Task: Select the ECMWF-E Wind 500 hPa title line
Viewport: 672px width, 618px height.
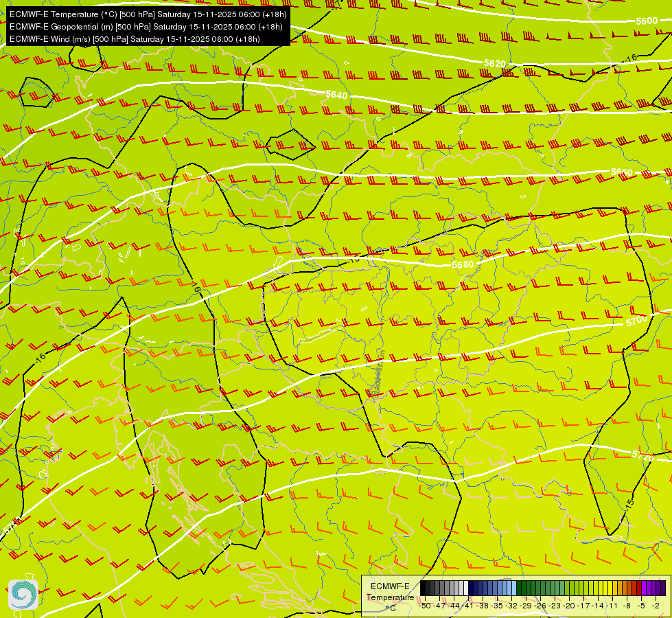Action: [x=135, y=39]
